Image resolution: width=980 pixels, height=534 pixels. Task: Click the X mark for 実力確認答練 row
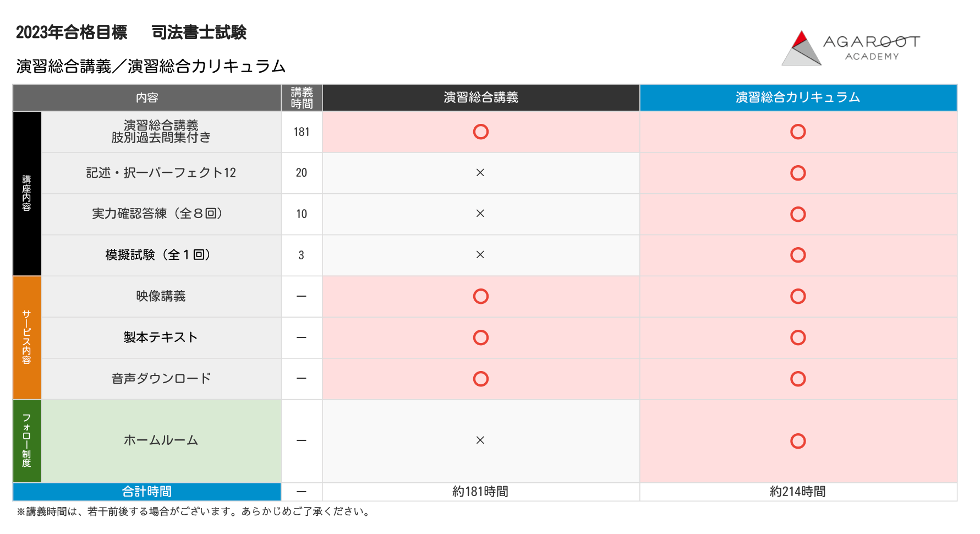[x=480, y=214]
